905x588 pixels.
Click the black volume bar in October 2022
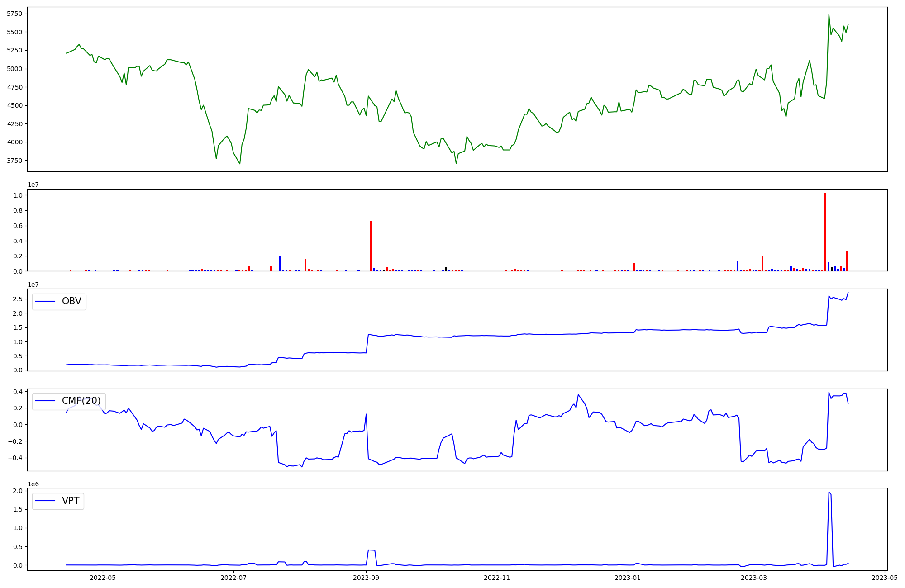pyautogui.click(x=446, y=269)
